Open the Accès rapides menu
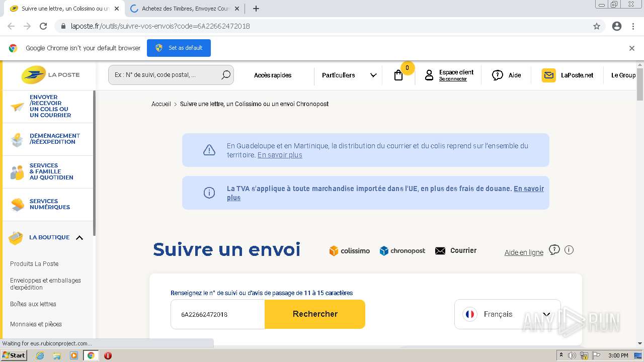The width and height of the screenshot is (644, 362). [273, 75]
